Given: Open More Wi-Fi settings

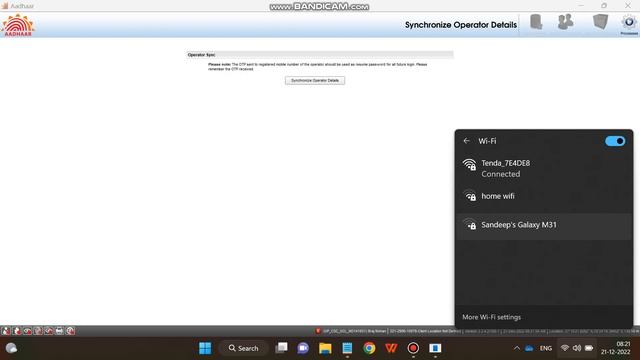Looking at the screenshot, I should tap(491, 317).
